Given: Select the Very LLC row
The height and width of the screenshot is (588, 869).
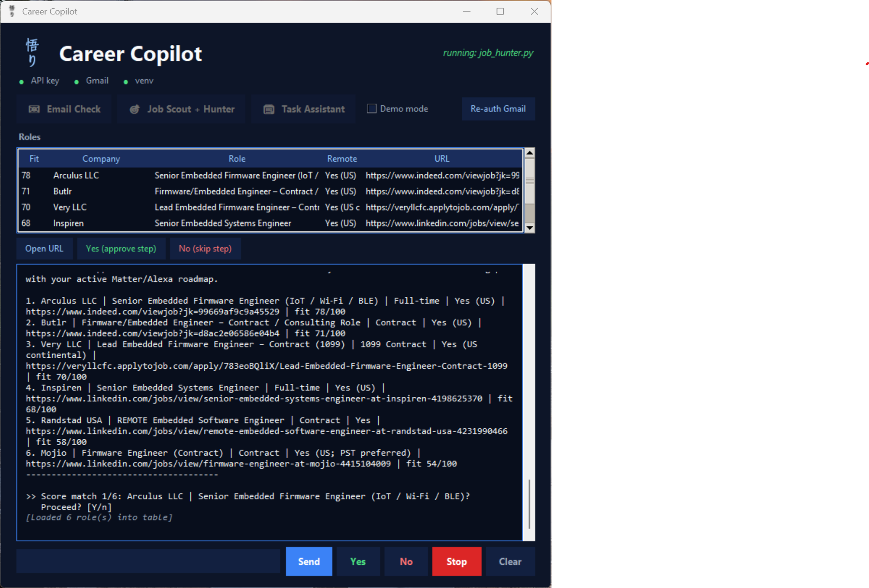Looking at the screenshot, I should click(x=271, y=207).
